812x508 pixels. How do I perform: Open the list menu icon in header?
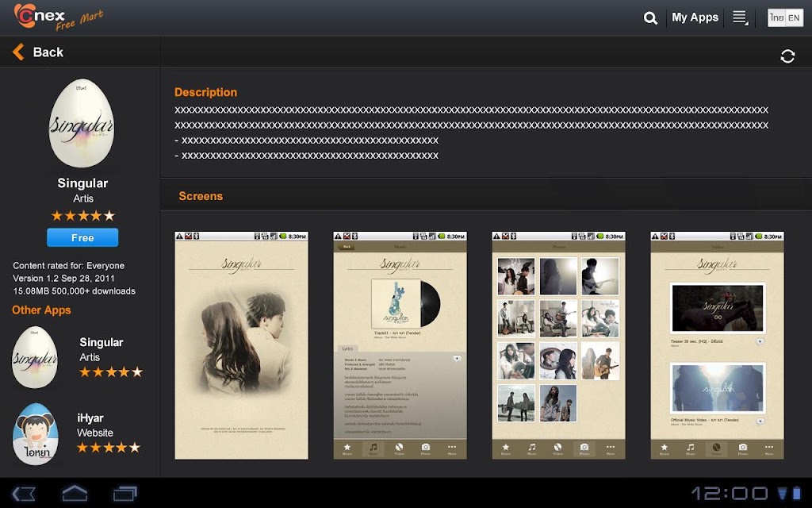tap(740, 18)
